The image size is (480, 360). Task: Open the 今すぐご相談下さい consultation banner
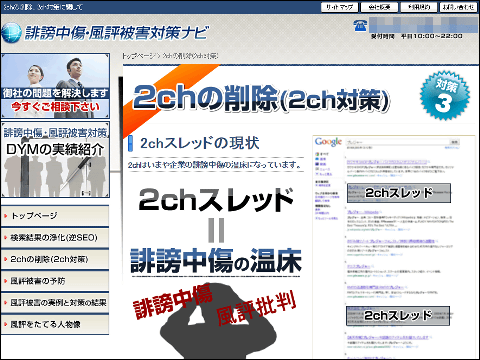[x=55, y=86]
